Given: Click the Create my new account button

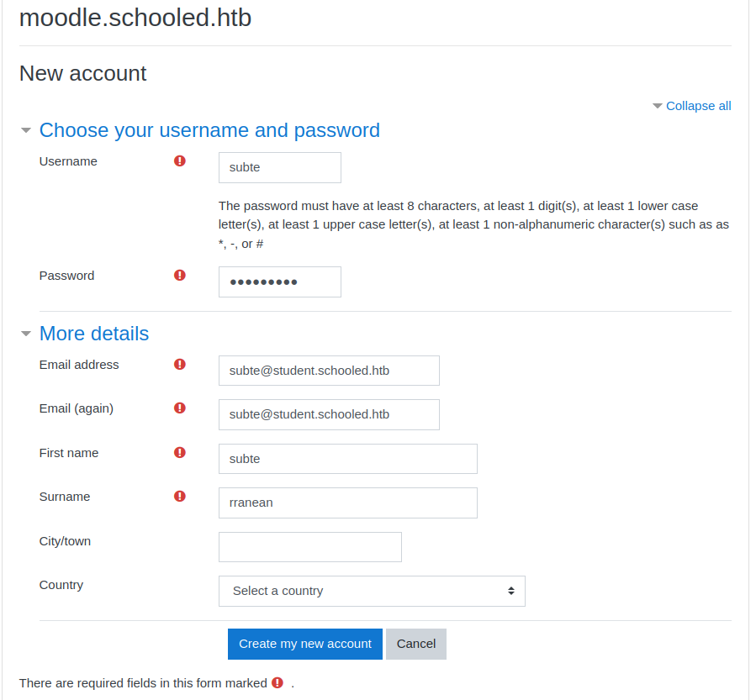Looking at the screenshot, I should (x=305, y=644).
